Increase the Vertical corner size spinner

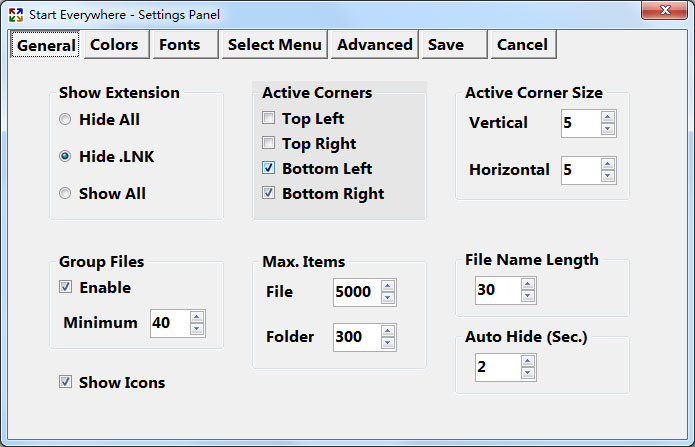608,117
